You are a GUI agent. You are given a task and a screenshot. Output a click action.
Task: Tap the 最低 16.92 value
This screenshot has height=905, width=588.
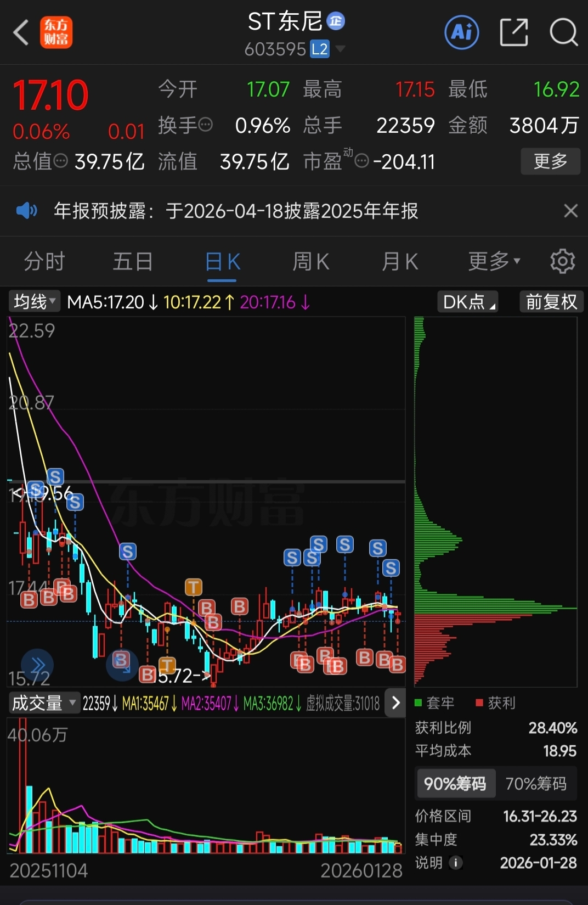556,89
